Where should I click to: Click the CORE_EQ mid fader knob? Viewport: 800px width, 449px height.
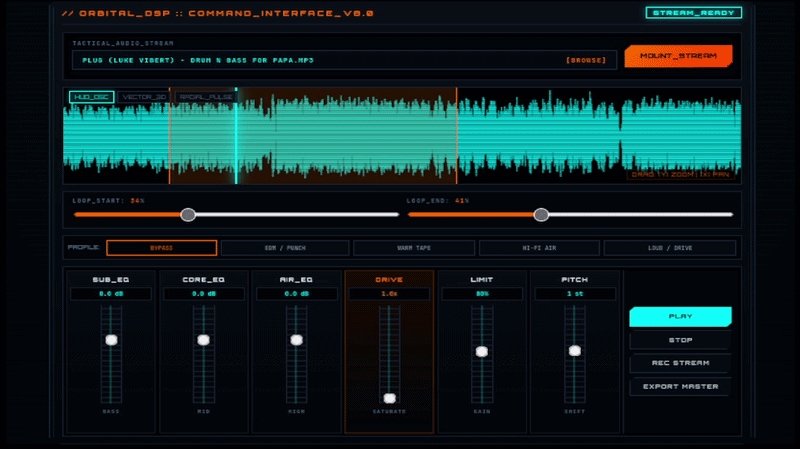click(x=204, y=340)
